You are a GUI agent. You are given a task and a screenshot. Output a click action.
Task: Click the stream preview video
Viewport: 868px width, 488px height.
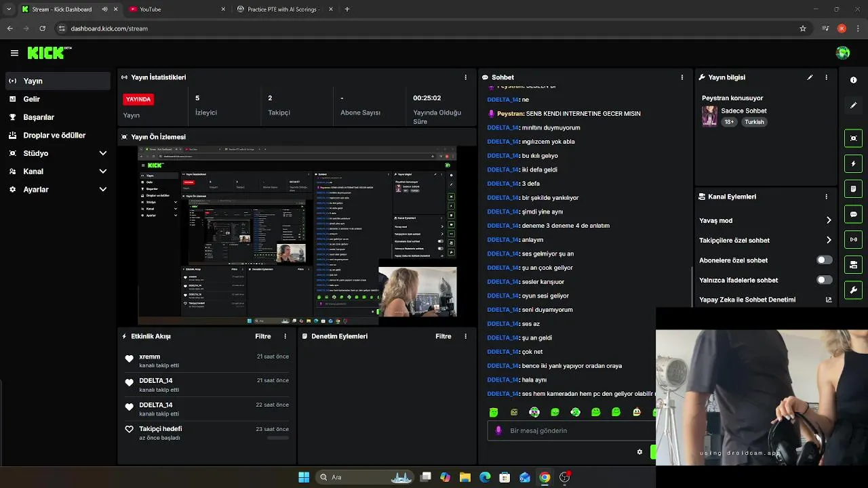point(297,235)
